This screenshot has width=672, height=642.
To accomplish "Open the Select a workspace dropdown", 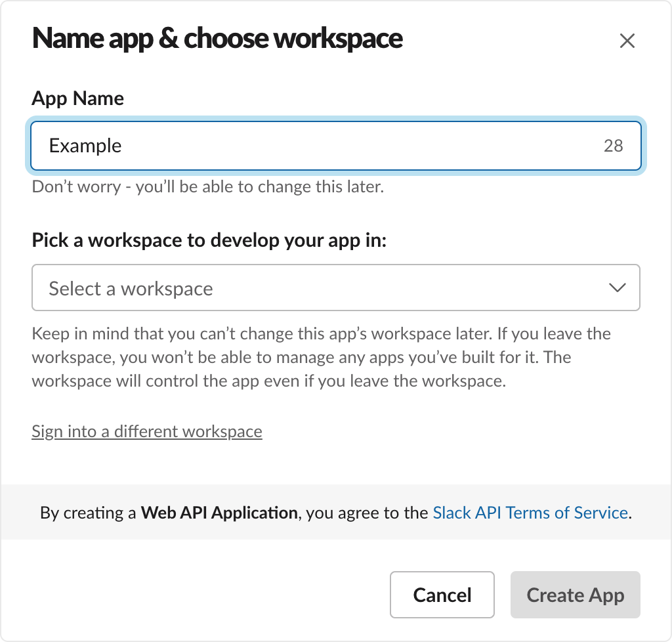I will click(336, 288).
